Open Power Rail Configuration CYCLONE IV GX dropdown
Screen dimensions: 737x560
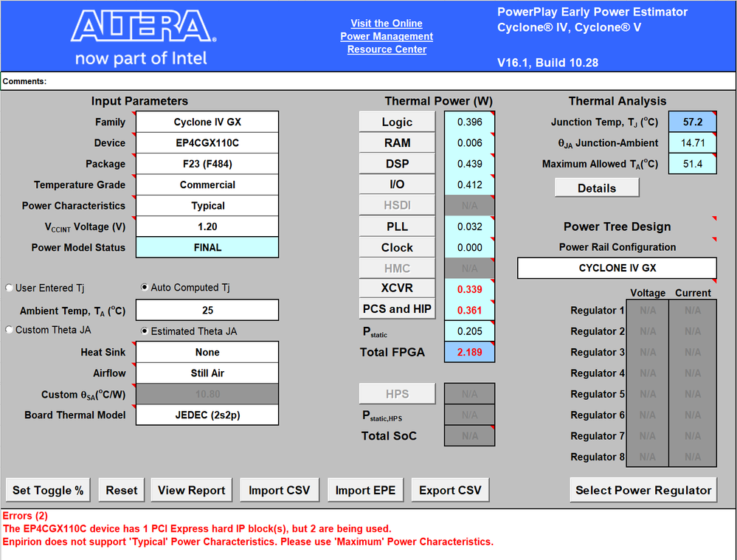[x=617, y=268]
